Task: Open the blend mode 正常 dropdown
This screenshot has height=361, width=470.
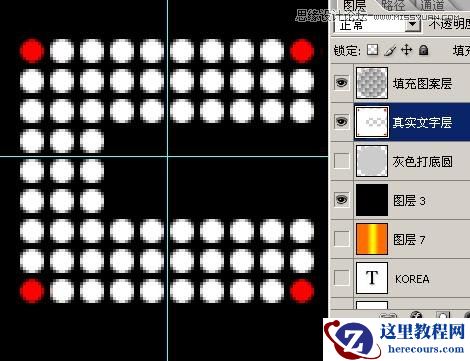Action: click(x=412, y=25)
